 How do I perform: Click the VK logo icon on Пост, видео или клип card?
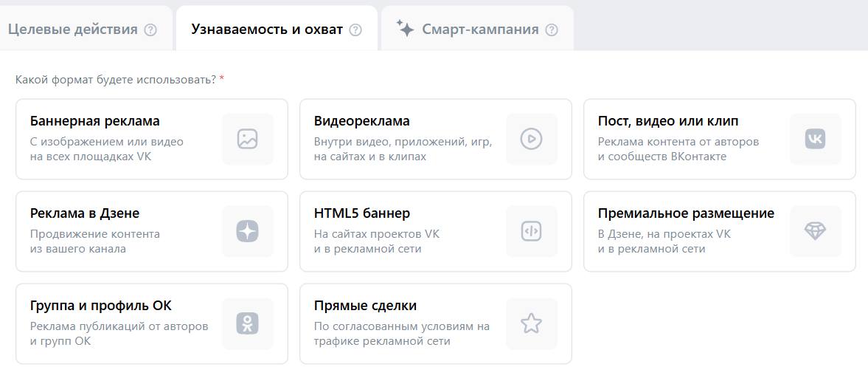point(815,139)
